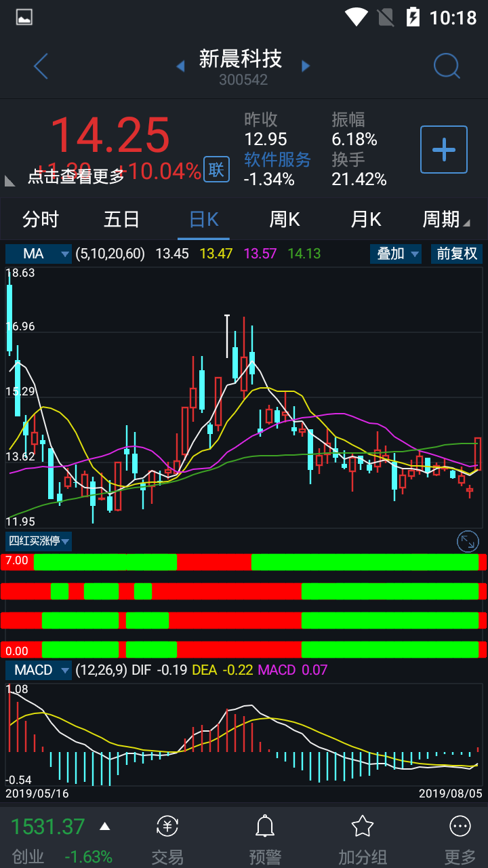The height and width of the screenshot is (868, 488).
Task: Tap the 2019/05/16 start date label
Action: [x=37, y=793]
